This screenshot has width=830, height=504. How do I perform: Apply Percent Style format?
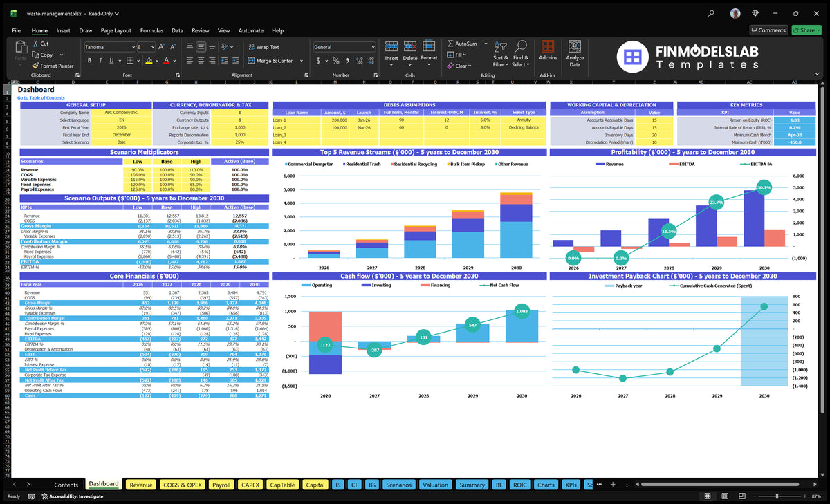336,61
